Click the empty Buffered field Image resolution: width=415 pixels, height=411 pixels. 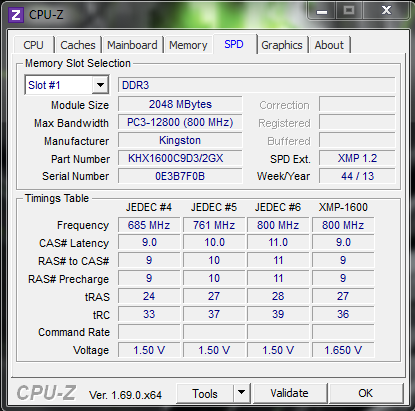click(357, 140)
